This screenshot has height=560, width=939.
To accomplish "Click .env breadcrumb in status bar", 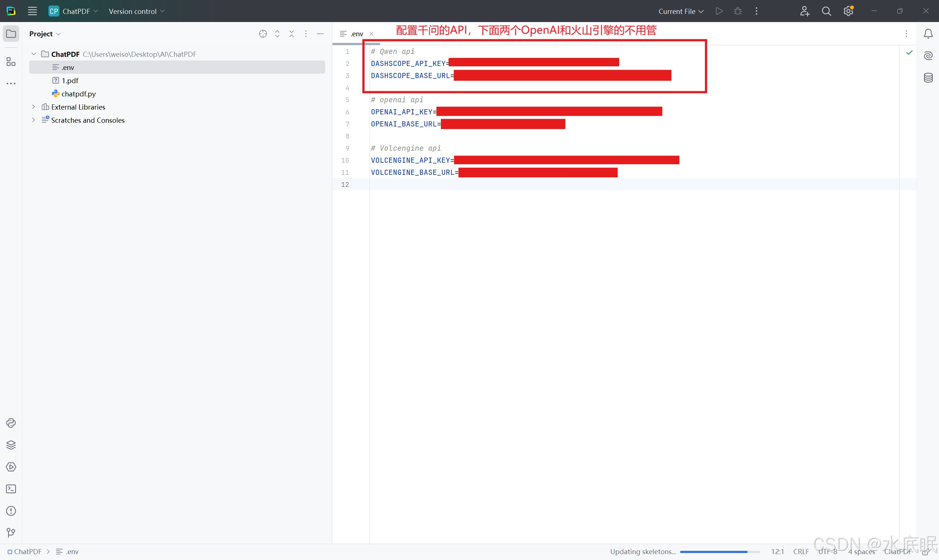I will (x=67, y=552).
